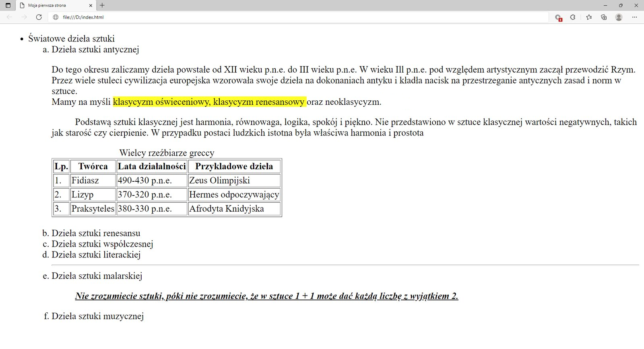
Task: Click highlighted text 'klasycyzm oświeceniowy, klasycyzm renesansowy'
Action: 209,102
